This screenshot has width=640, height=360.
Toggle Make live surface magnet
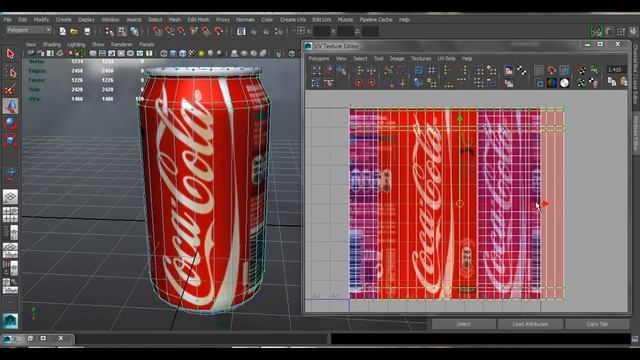[219, 31]
